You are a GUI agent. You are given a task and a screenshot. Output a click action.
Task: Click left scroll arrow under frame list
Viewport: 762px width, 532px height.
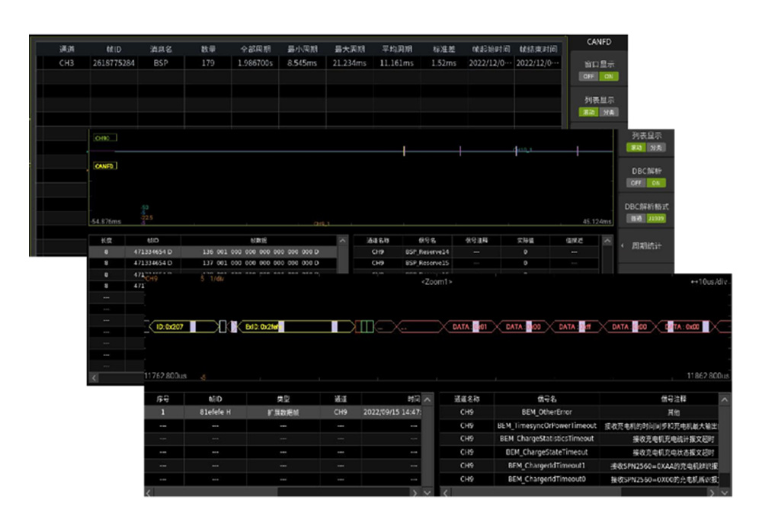[94, 377]
